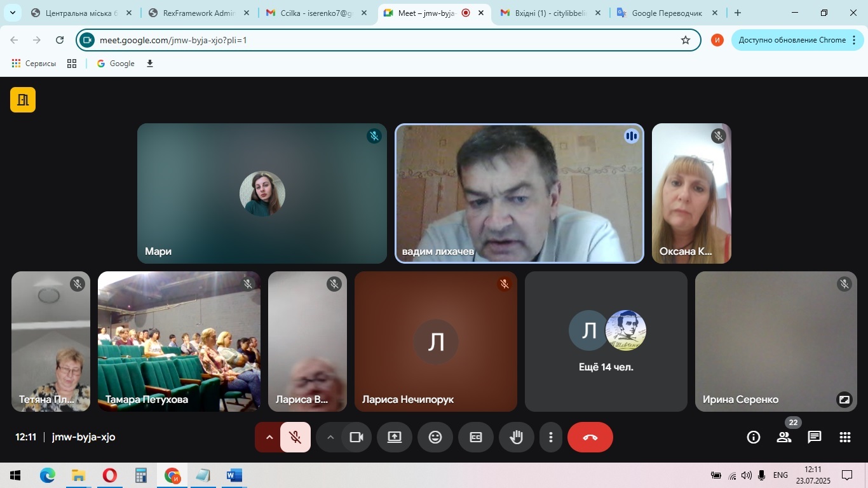Image resolution: width=868 pixels, height=488 pixels.
Task: Open camera video options chevron
Action: pos(330,437)
